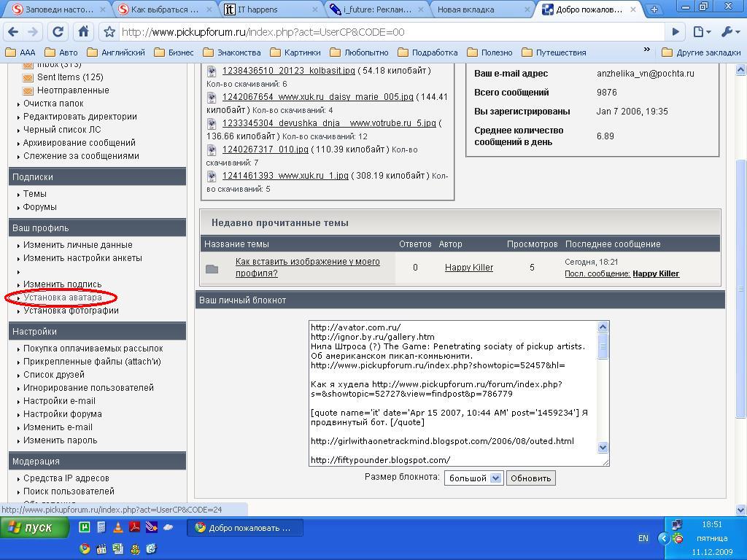
Task: Launch VLC from the quick launch bar
Action: pos(118,527)
